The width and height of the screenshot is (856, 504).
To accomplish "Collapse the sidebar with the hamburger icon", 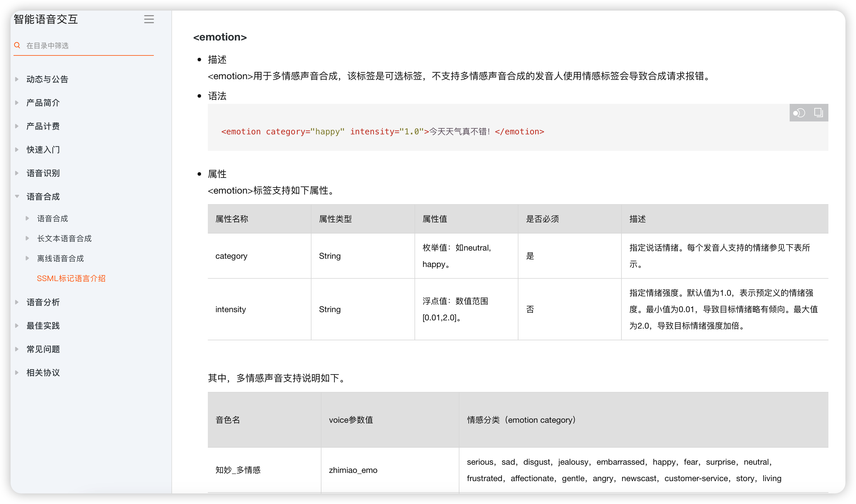I will [149, 19].
